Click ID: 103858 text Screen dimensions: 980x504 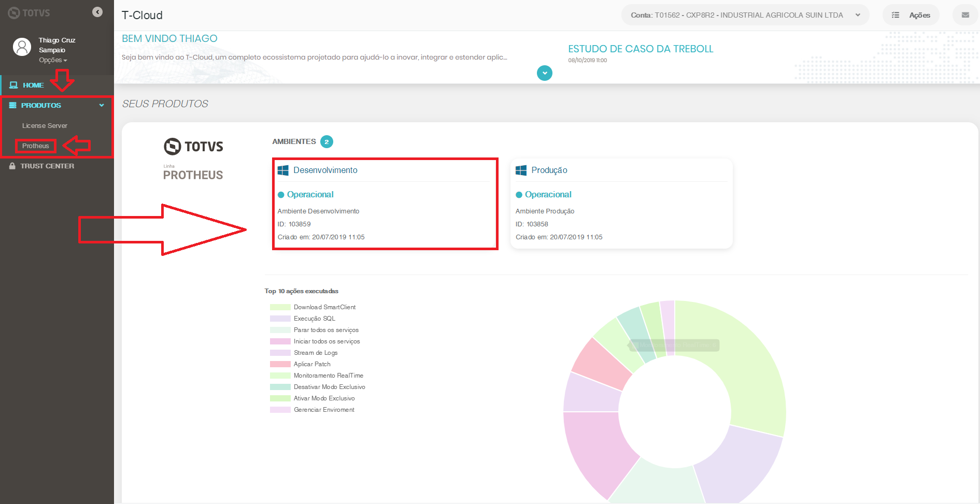[x=532, y=224]
